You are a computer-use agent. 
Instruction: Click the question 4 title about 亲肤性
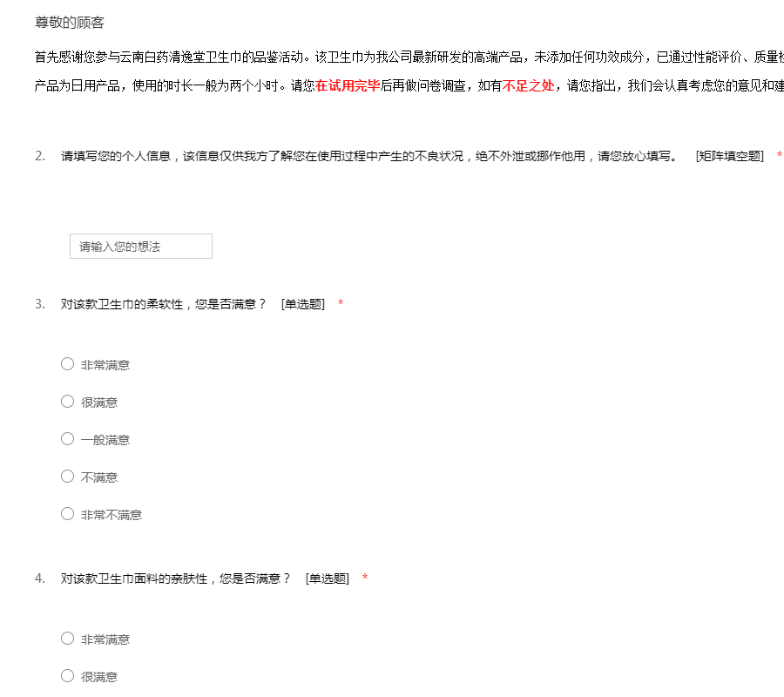point(175,579)
